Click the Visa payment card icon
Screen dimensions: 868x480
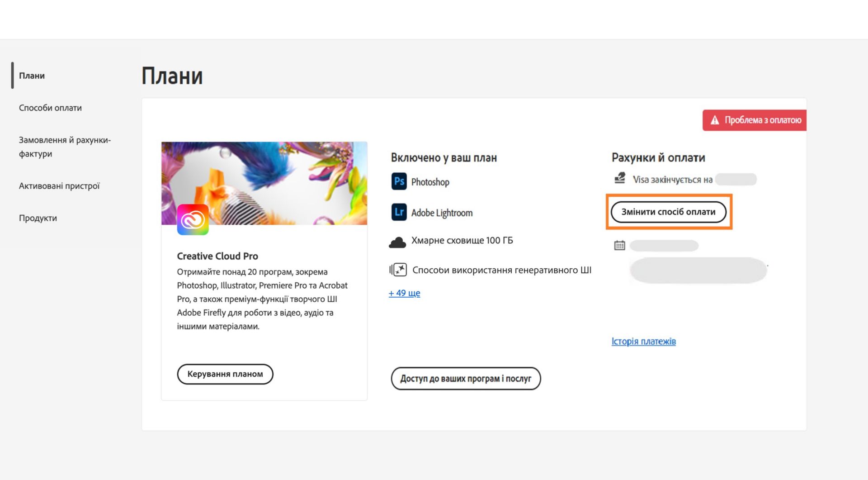tap(620, 179)
